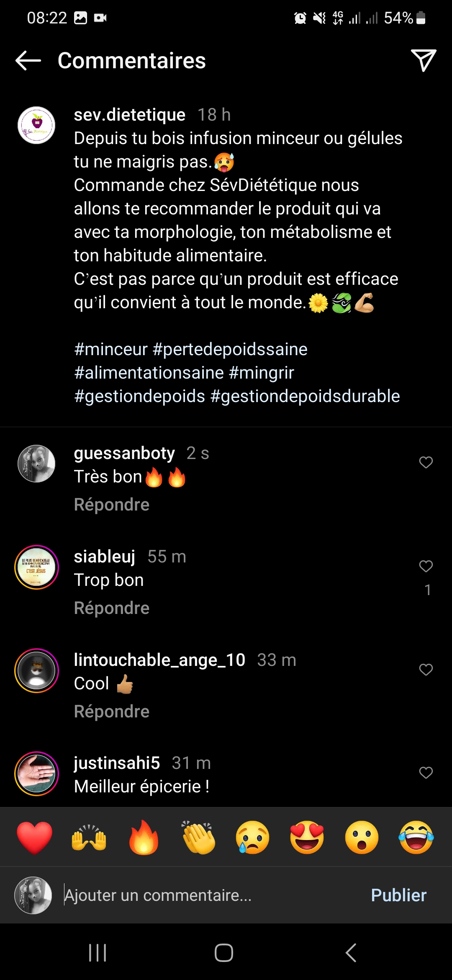The height and width of the screenshot is (980, 452).
Task: Insert the surprised face emoji
Action: 362,838
